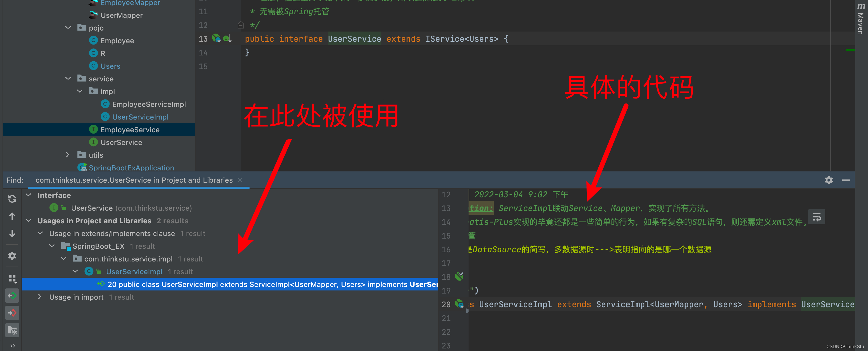
Task: Click the UserServiceImpl usage result link
Action: [x=134, y=271]
